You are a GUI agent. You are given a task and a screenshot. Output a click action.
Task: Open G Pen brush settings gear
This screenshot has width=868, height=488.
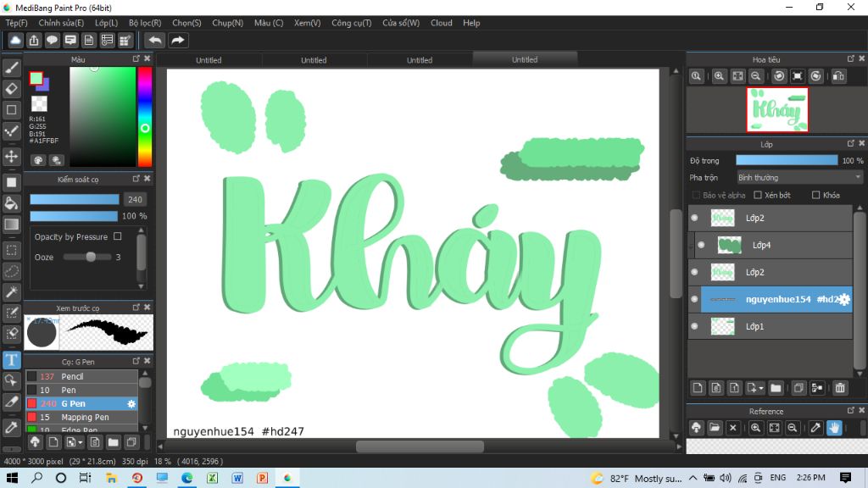(x=131, y=404)
